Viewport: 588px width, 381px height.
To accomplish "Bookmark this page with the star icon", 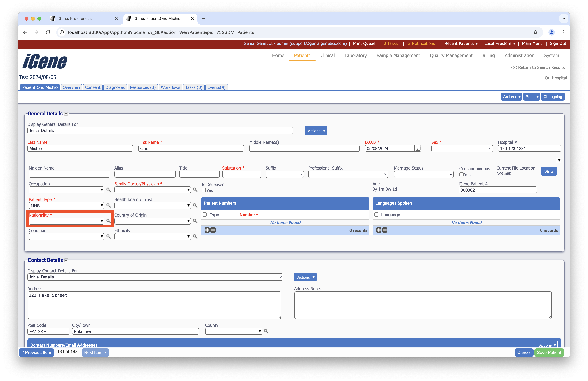I will 535,32.
